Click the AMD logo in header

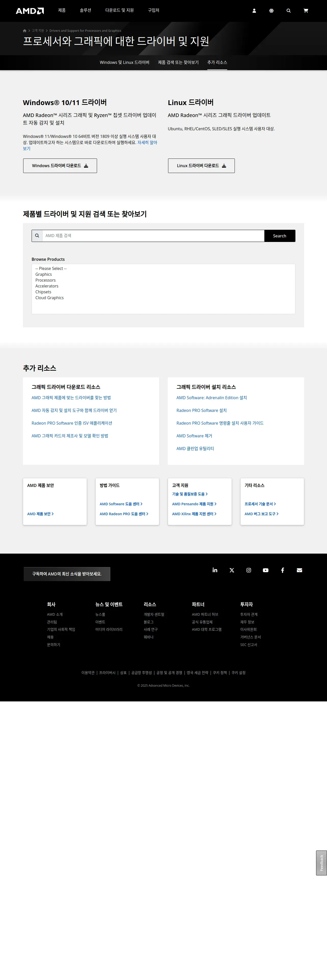(x=30, y=11)
